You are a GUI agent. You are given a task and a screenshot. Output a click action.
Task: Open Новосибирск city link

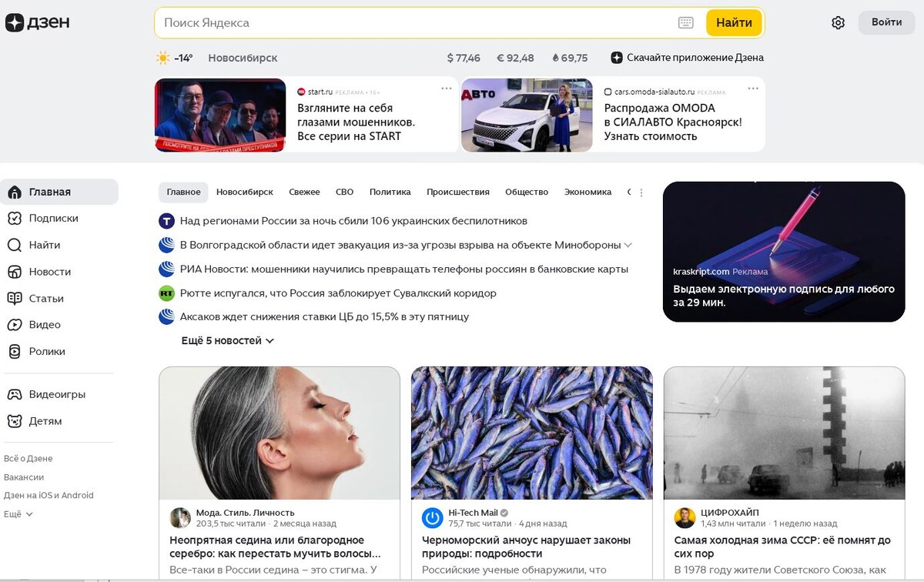click(x=243, y=58)
